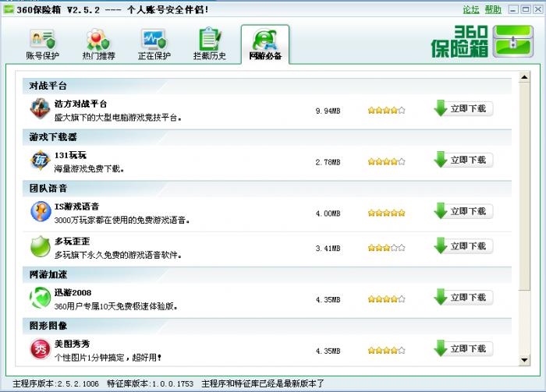Click the 迅游2008 app icon
Viewport: 546px width, 392px height.
point(40,298)
